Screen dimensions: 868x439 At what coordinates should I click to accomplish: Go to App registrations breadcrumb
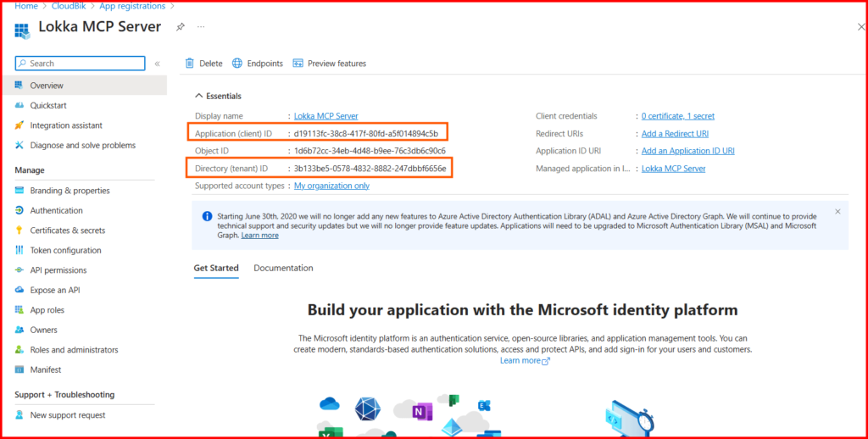132,6
